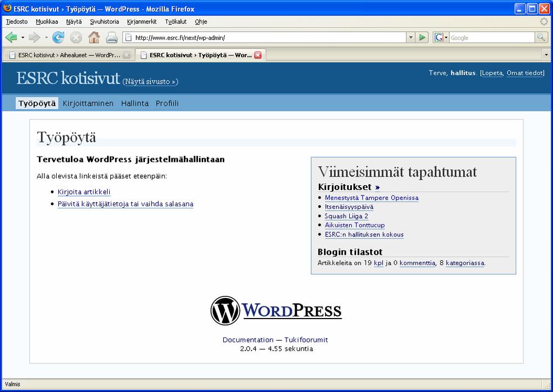This screenshot has width=553, height=392.
Task: Open the Squash Liiga 2 post
Action: (347, 216)
